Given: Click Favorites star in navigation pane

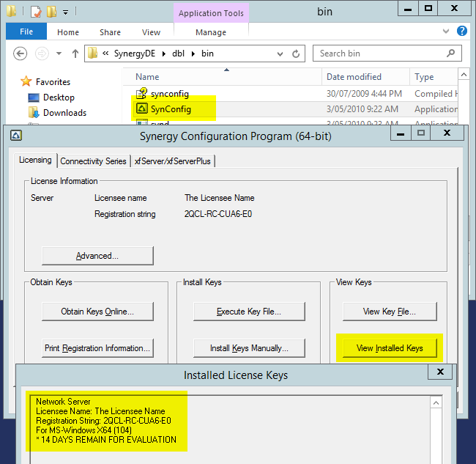Looking at the screenshot, I should [26, 81].
